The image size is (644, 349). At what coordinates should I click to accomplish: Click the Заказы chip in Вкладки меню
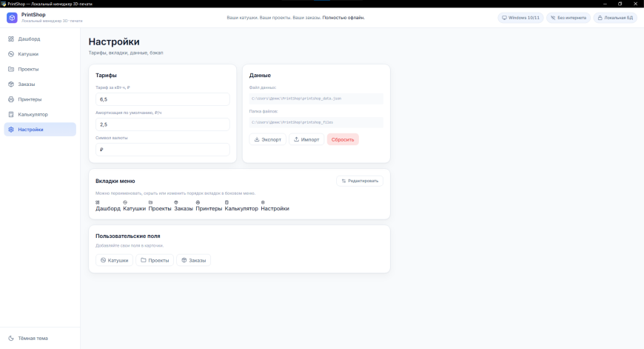point(183,206)
